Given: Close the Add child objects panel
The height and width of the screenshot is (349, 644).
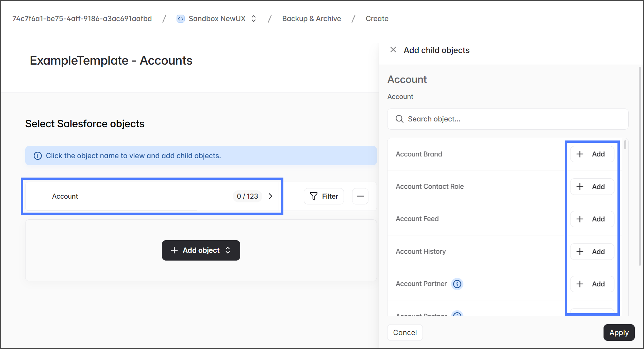Looking at the screenshot, I should (x=393, y=50).
